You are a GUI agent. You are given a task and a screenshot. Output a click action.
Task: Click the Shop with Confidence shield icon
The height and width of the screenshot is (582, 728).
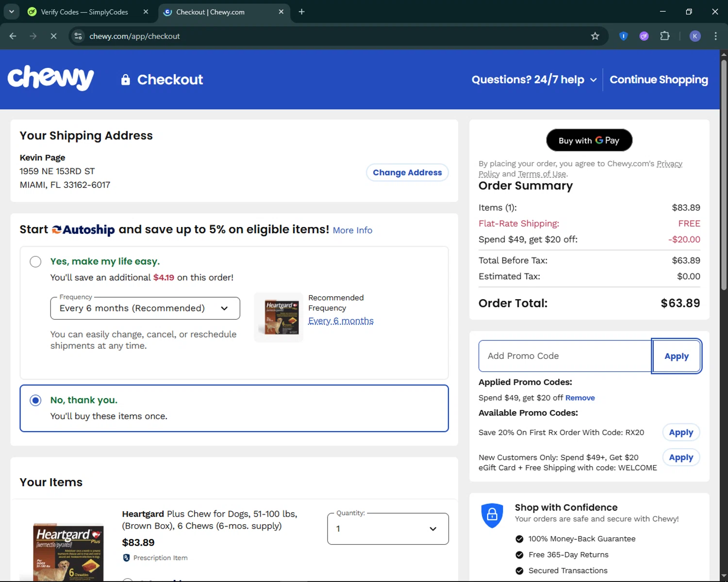tap(492, 515)
